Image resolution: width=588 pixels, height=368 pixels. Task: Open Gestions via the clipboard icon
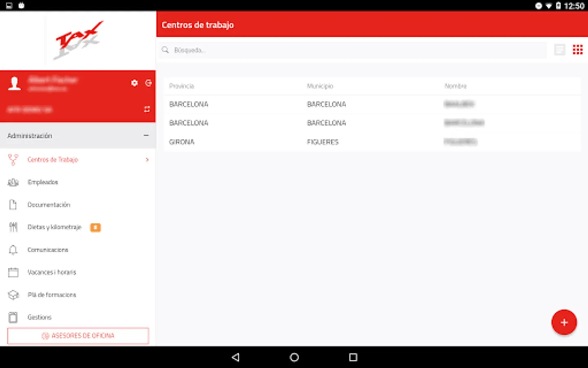click(x=13, y=317)
